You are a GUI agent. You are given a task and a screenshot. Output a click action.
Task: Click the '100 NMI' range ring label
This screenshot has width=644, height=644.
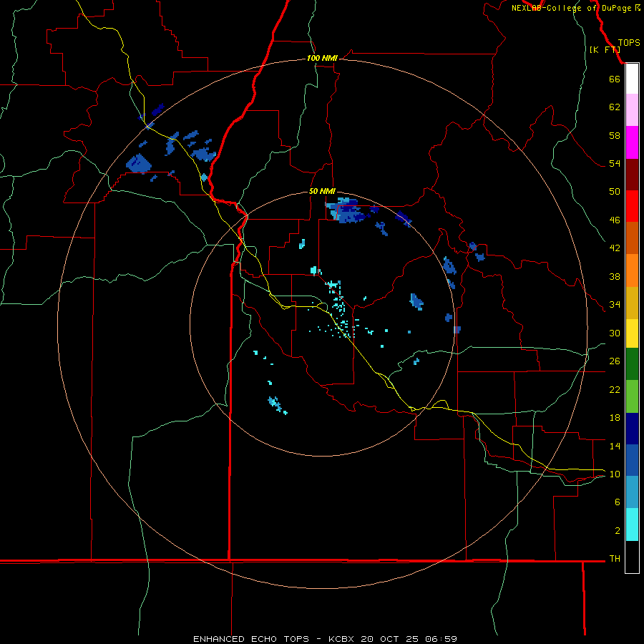(322, 58)
